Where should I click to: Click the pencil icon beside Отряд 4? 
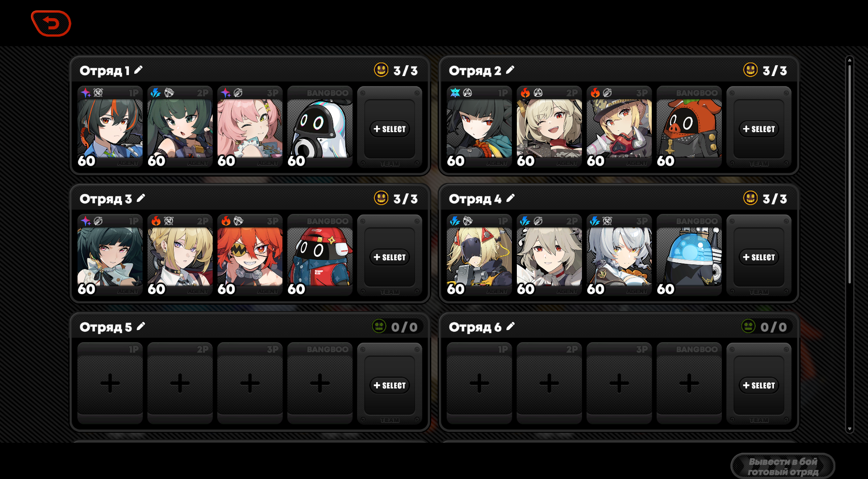[510, 198]
